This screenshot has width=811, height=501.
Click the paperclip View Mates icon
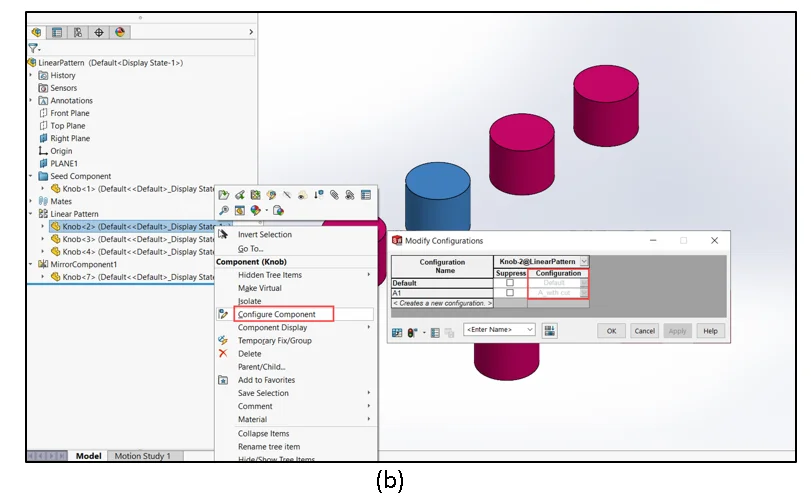point(334,195)
